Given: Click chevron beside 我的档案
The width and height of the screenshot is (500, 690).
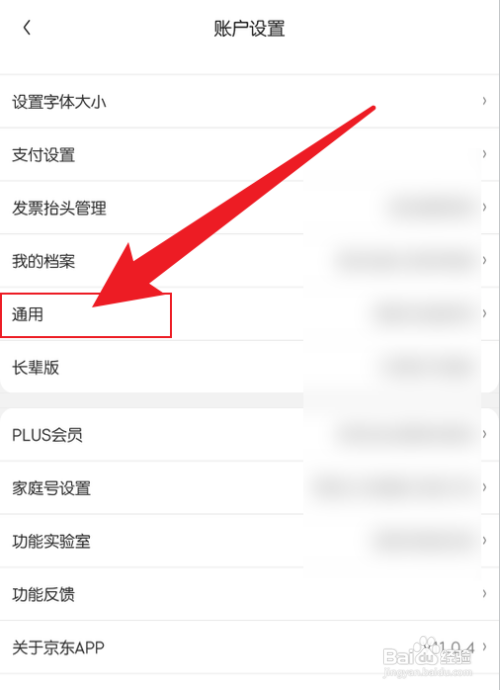Looking at the screenshot, I should (x=484, y=261).
